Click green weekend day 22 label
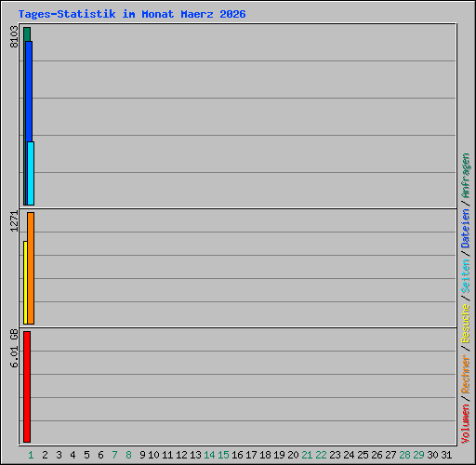The height and width of the screenshot is (465, 476). (321, 455)
